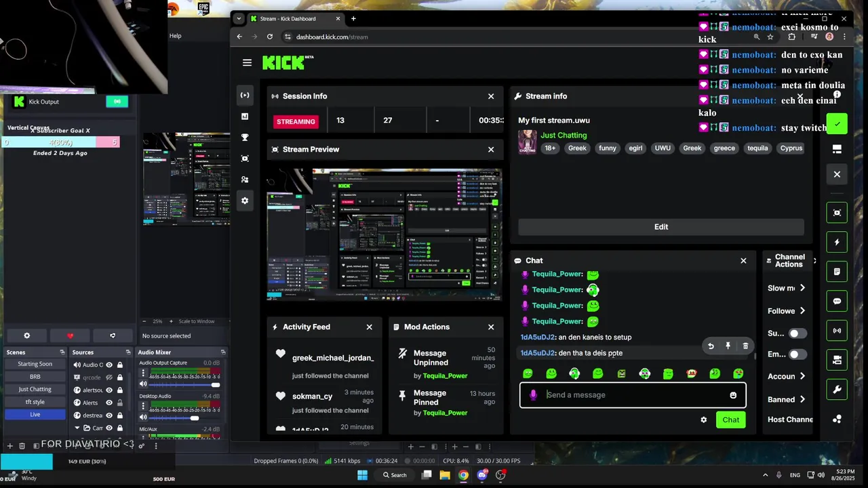Open Audio Output Capture options menu

point(143,373)
